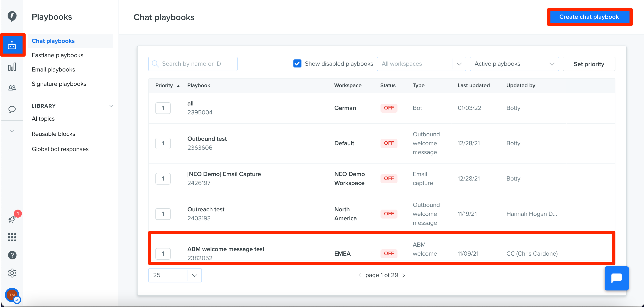
Task: Open the All workspaces dropdown
Action: tap(421, 64)
